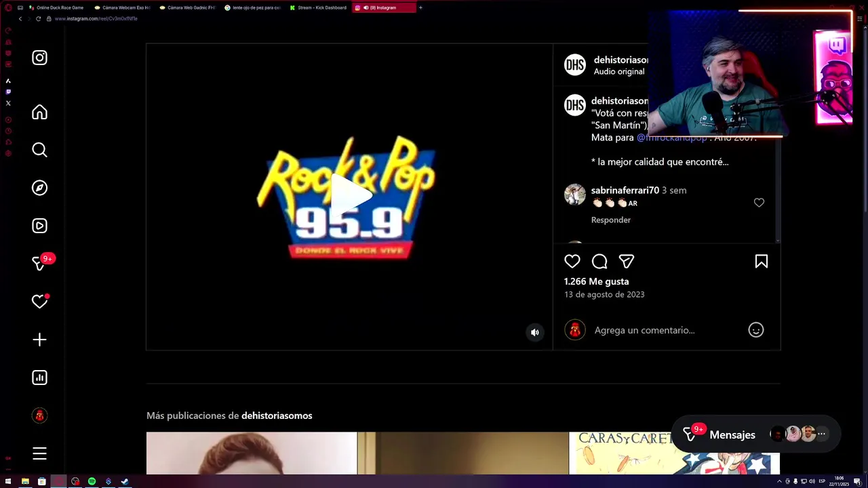Viewport: 868px width, 488px height.
Task: Reply via Responder under sabrinaferrari70's comment
Action: tap(610, 220)
